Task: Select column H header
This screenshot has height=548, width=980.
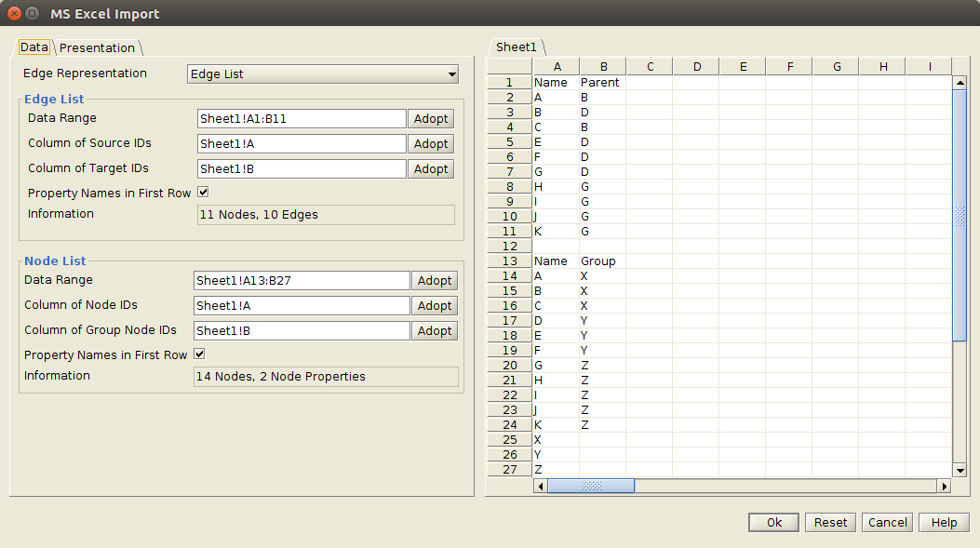Action: 882,66
